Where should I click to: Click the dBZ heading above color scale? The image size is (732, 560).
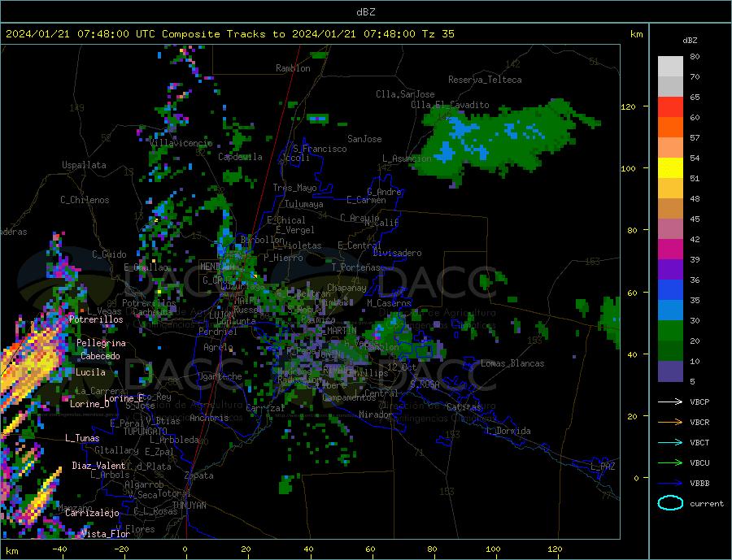coord(690,41)
